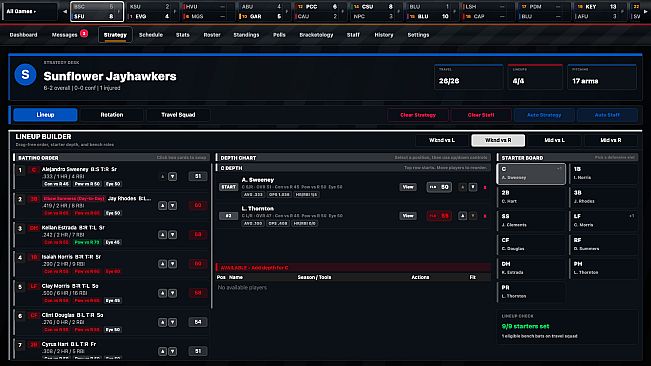View A. Sweeney's player details
Viewport: 651px width, 366px height.
point(408,187)
